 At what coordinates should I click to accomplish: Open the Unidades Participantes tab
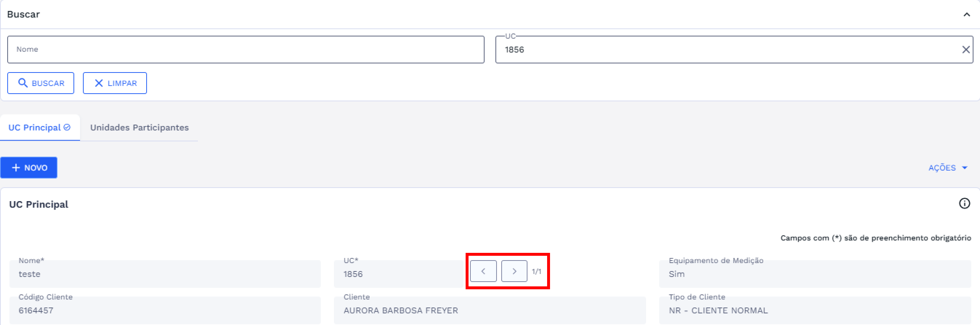[x=139, y=128]
